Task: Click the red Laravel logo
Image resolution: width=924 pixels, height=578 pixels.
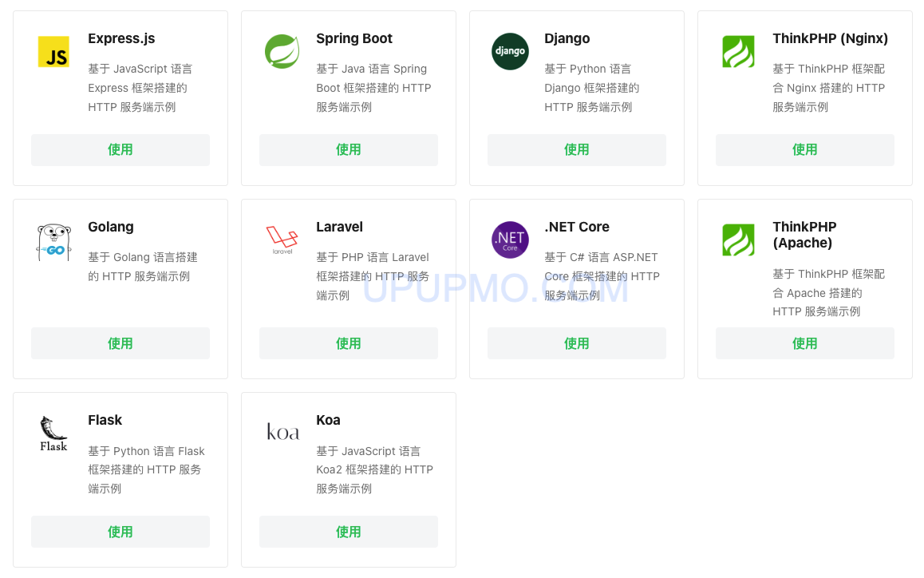Action: 282,240
